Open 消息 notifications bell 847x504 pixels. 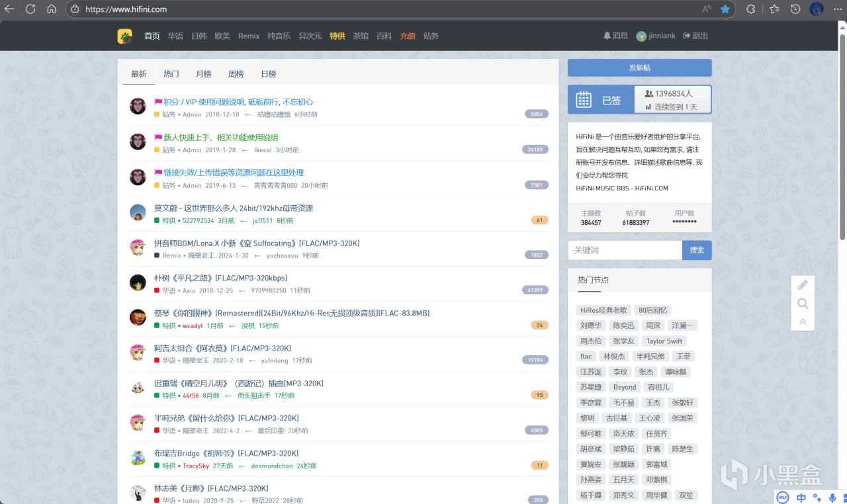615,36
